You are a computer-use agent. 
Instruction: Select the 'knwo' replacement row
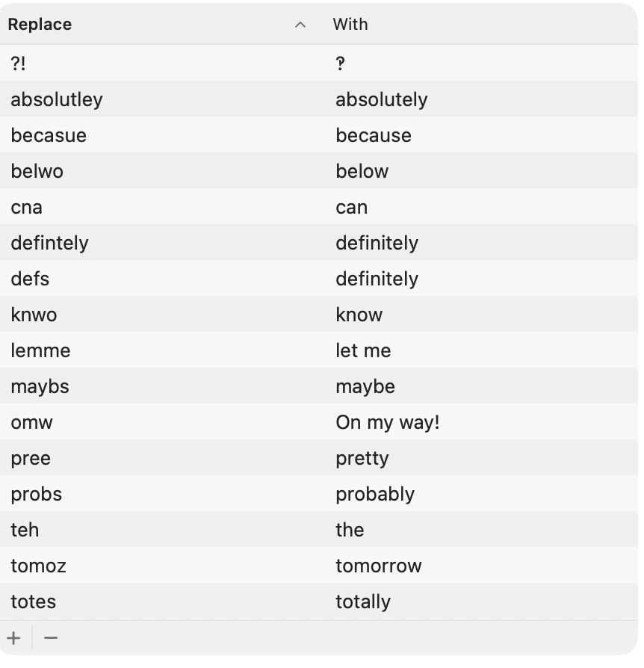[x=149, y=314]
